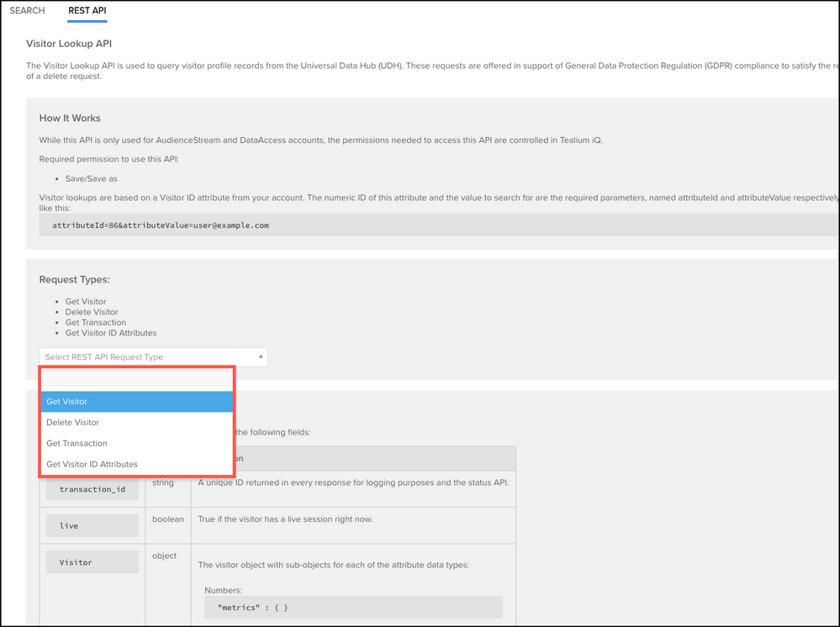Click the transaction_id field name cell

click(x=92, y=489)
